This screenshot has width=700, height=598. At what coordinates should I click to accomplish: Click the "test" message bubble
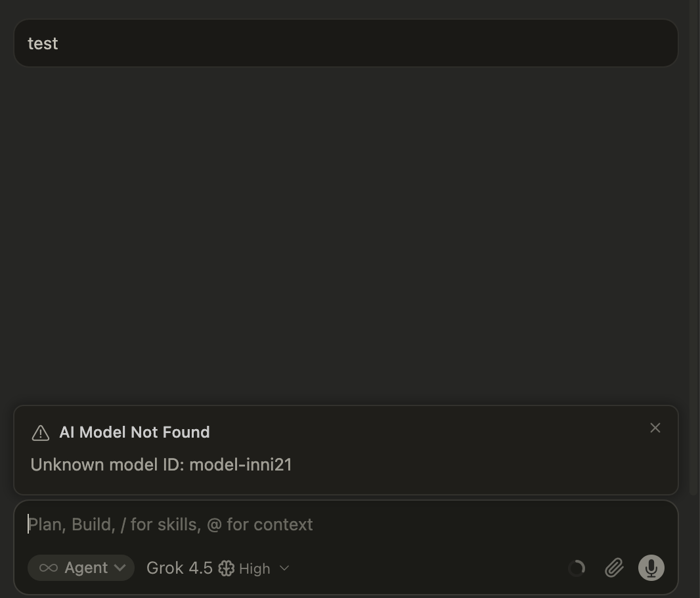(346, 43)
